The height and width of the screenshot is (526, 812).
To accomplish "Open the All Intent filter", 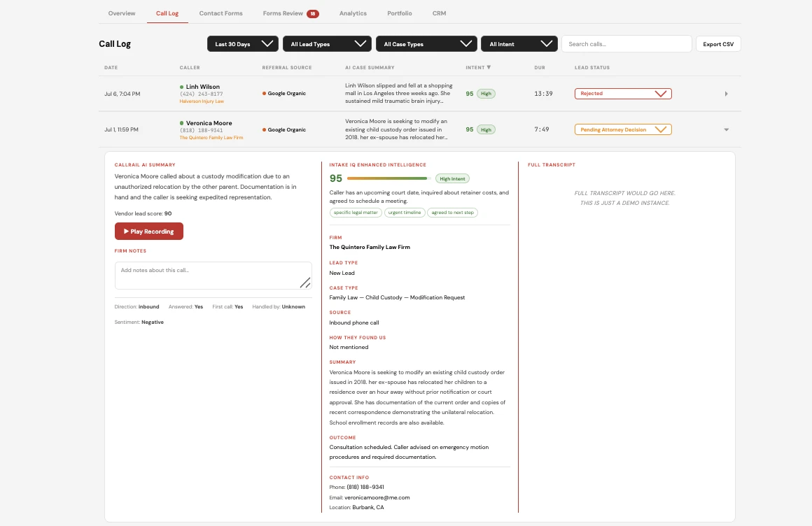I will pyautogui.click(x=519, y=44).
